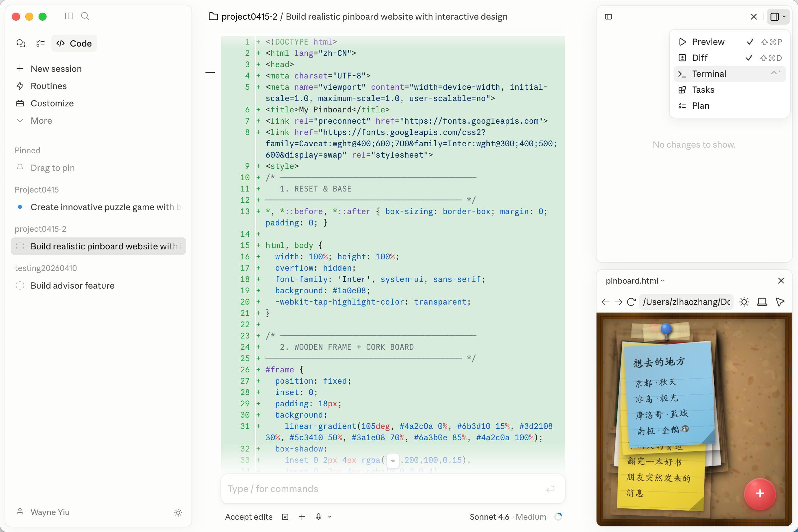Viewport: 798px width, 532px height.
Task: Start a New session
Action: coord(56,69)
